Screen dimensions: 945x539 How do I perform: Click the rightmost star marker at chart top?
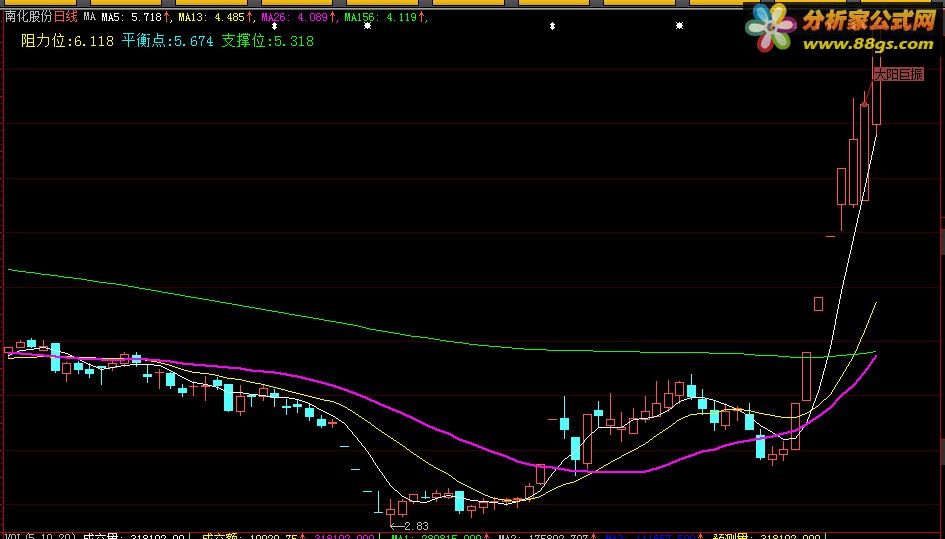(x=679, y=26)
